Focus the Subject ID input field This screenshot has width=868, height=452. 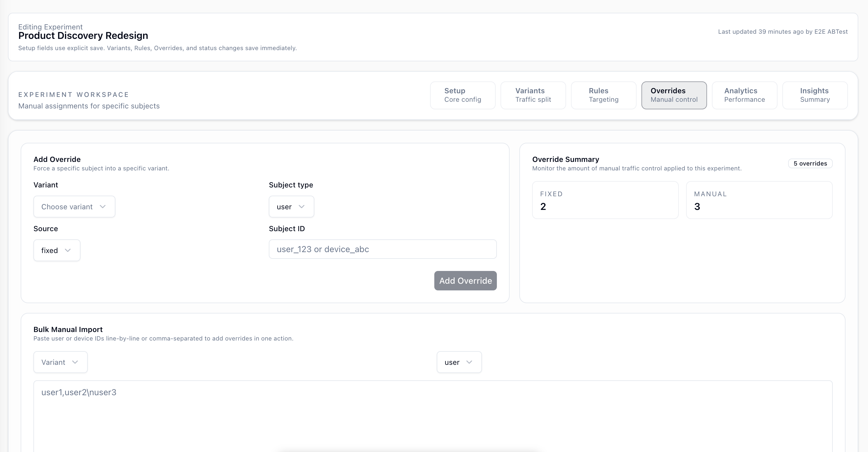coord(382,249)
